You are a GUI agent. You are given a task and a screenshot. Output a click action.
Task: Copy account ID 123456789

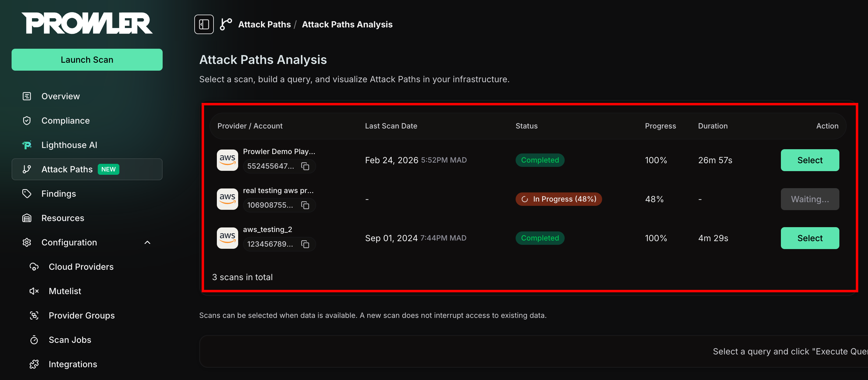pos(305,244)
